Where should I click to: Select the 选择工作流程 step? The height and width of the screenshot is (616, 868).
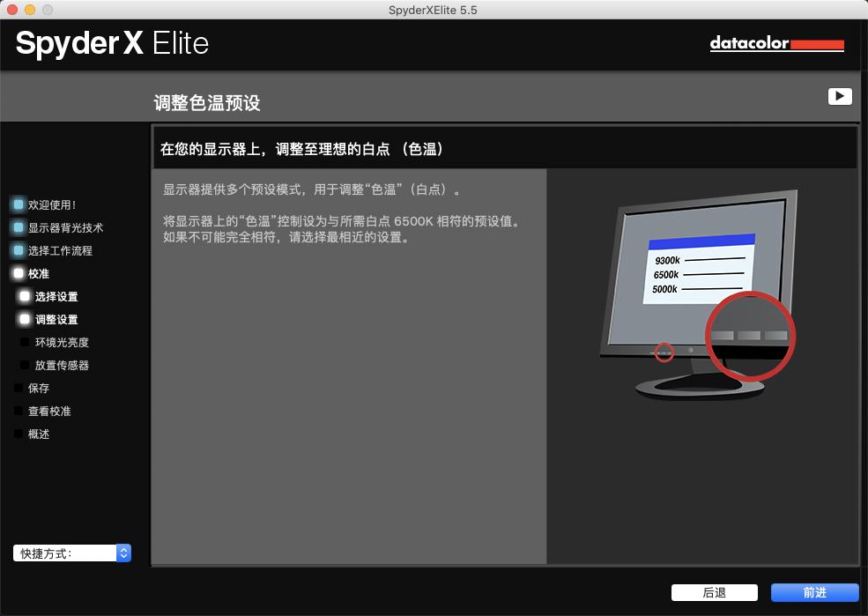click(x=60, y=250)
